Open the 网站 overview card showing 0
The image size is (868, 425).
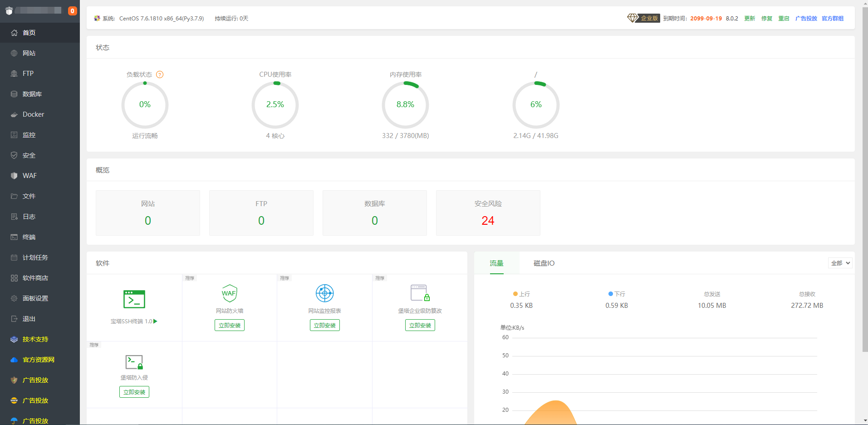coord(148,213)
